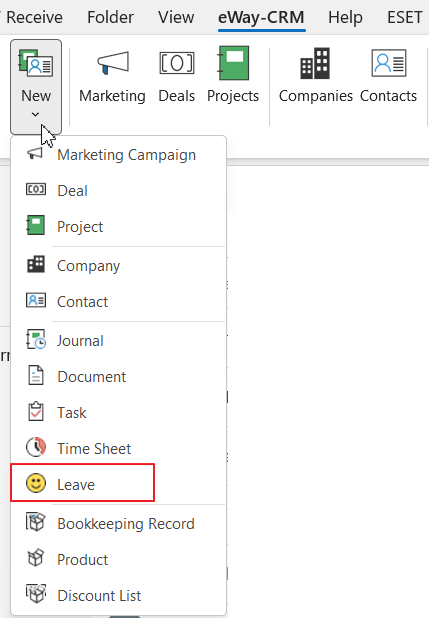
Task: Open the New item dropdown arrow
Action: point(35,114)
